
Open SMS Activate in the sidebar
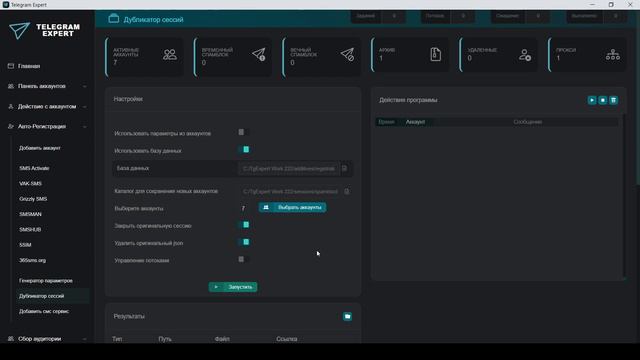[x=34, y=168]
